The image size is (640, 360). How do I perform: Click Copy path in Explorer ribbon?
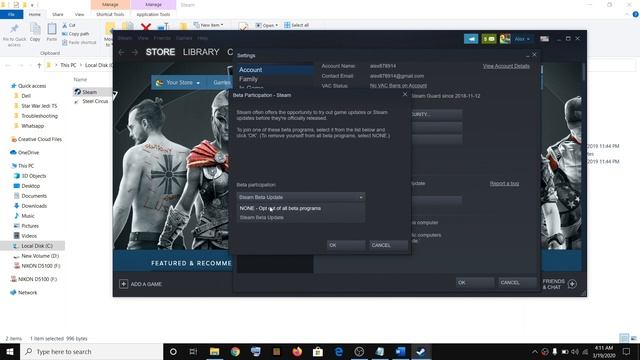pyautogui.click(x=76, y=34)
